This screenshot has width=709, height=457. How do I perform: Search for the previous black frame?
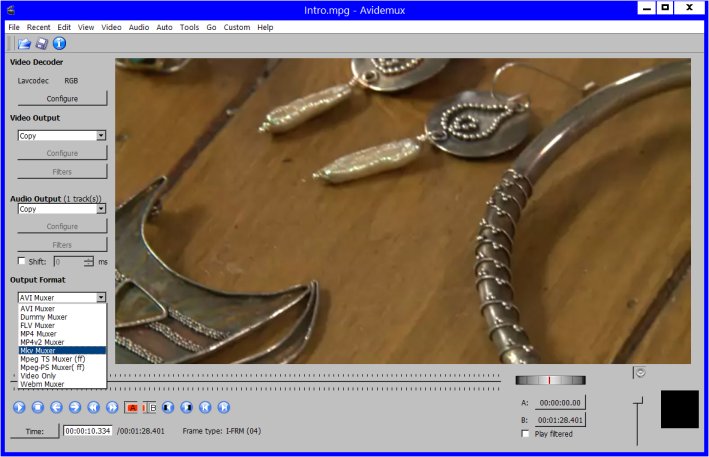[x=168, y=407]
